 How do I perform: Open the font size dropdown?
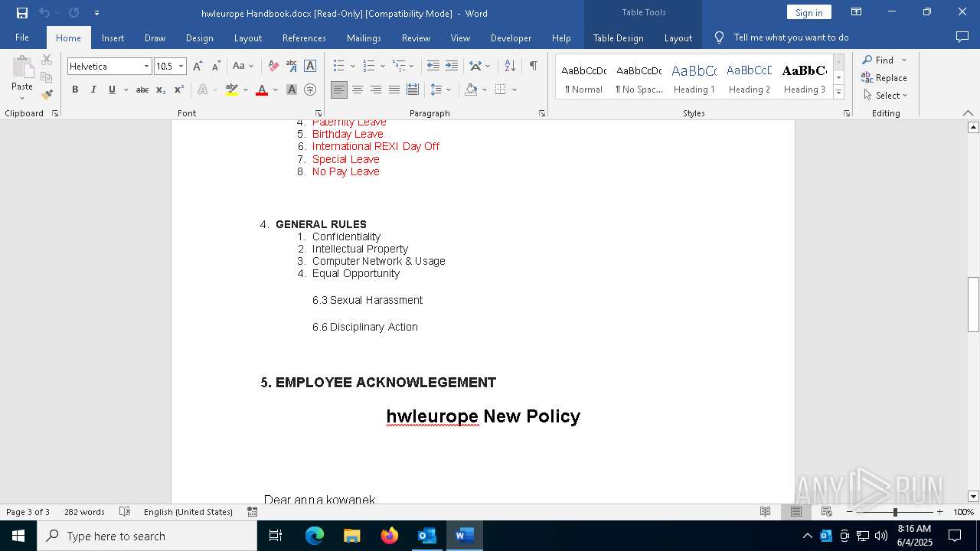181,67
